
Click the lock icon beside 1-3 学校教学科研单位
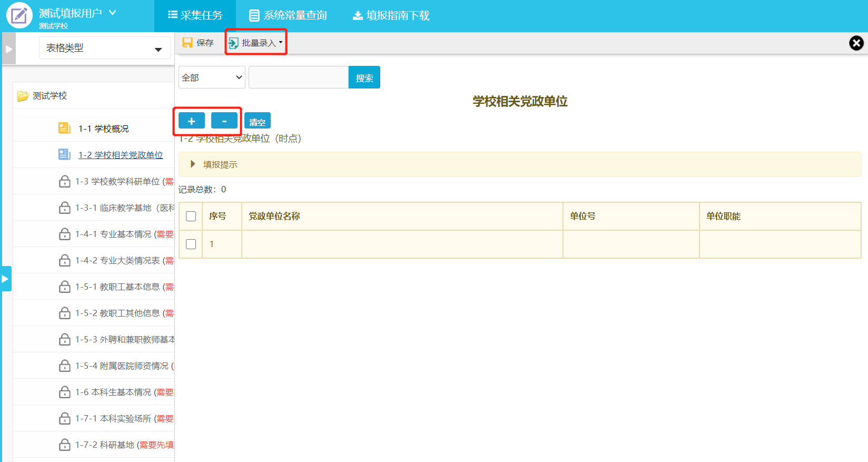coord(64,181)
